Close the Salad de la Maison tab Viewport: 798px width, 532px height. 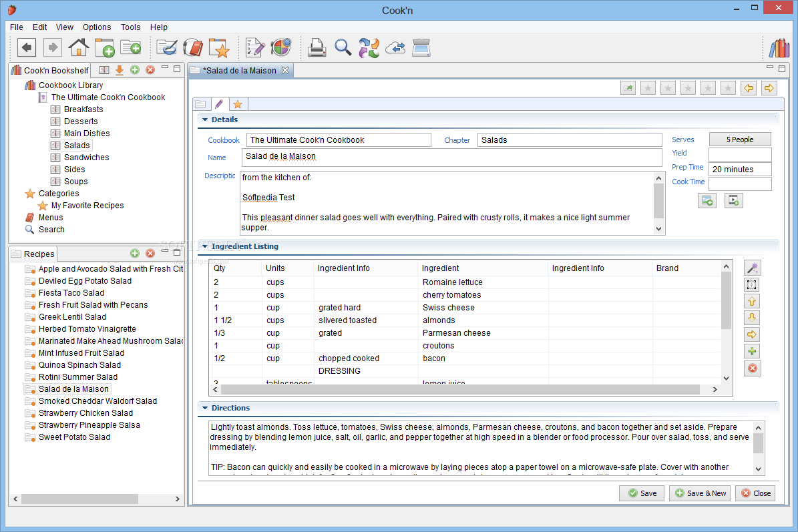[x=286, y=70]
